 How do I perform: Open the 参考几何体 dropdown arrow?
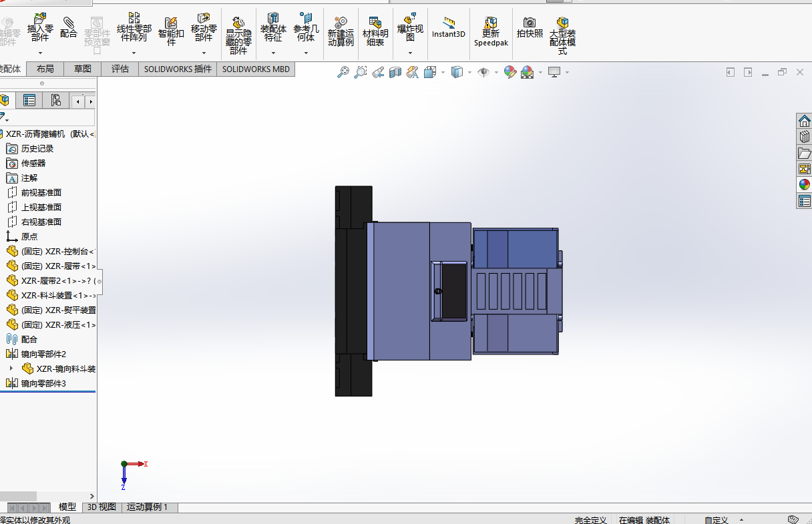pos(306,53)
